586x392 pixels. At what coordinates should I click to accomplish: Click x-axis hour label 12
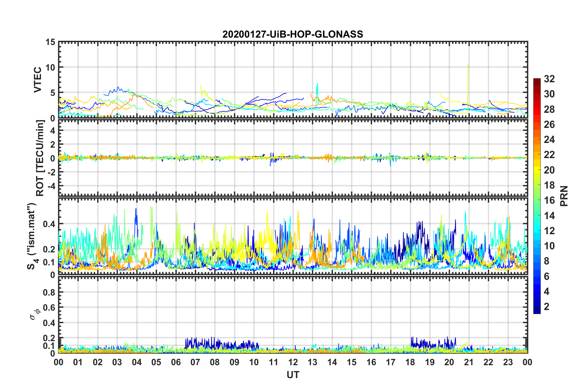click(x=293, y=362)
